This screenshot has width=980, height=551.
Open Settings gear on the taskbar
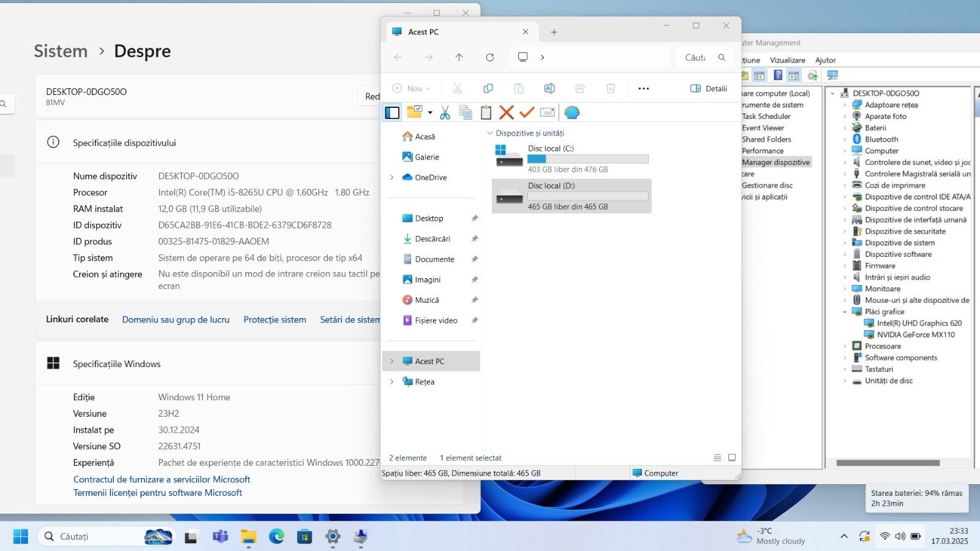333,537
